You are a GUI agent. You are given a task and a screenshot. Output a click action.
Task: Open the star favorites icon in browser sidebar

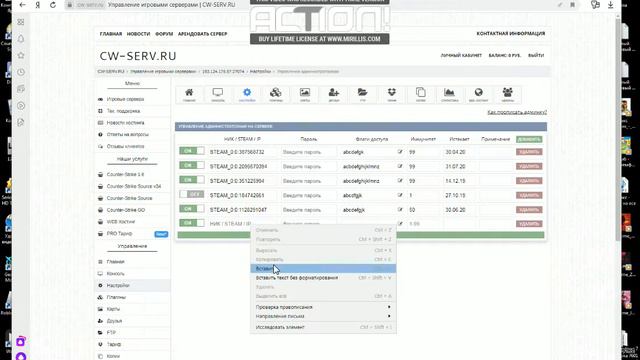pos(21,55)
